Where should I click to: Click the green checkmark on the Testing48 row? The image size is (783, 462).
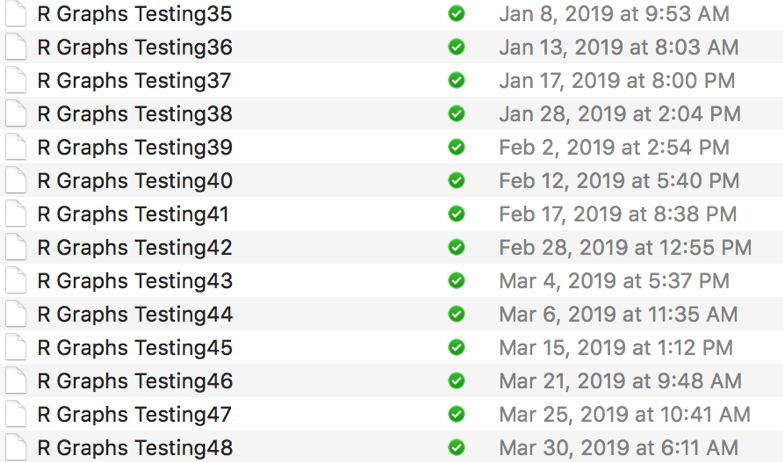coord(457,448)
